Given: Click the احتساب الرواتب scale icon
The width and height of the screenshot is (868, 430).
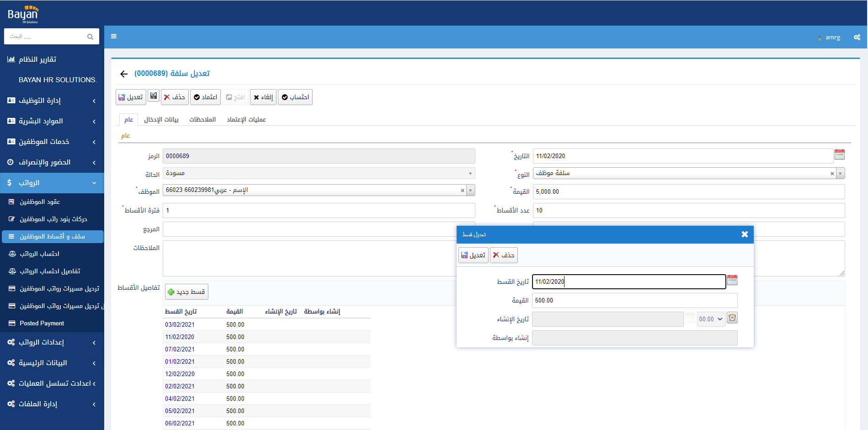Looking at the screenshot, I should coord(12,254).
